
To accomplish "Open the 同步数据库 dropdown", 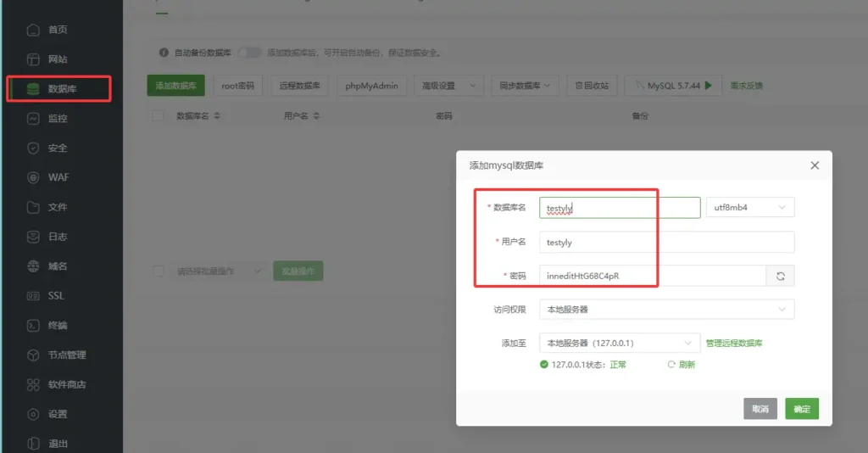I will tap(525, 86).
